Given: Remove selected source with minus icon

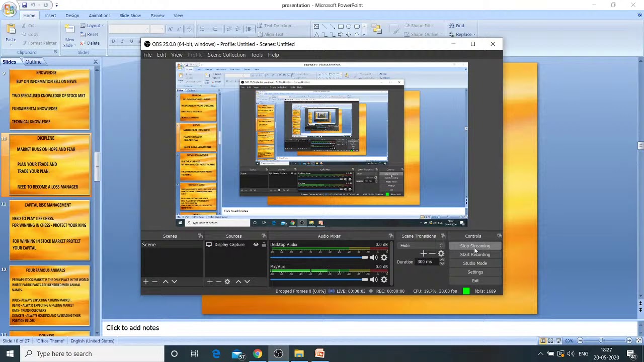Looking at the screenshot, I should coord(218,282).
